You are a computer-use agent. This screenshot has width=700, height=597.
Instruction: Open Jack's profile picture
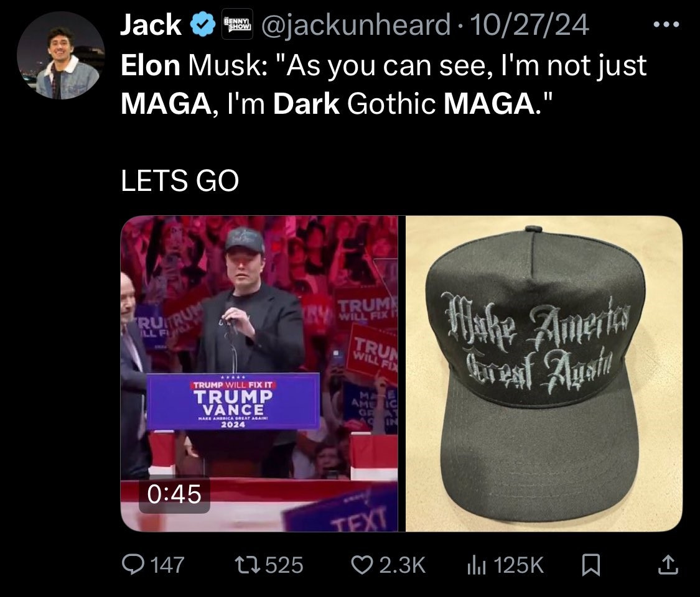tap(61, 56)
